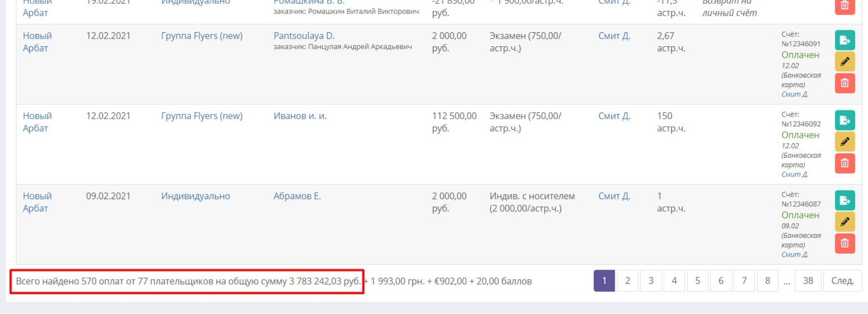Edit the 112 500,00 руб. payment pencil icon
The height and width of the screenshot is (314, 868).
tap(845, 142)
